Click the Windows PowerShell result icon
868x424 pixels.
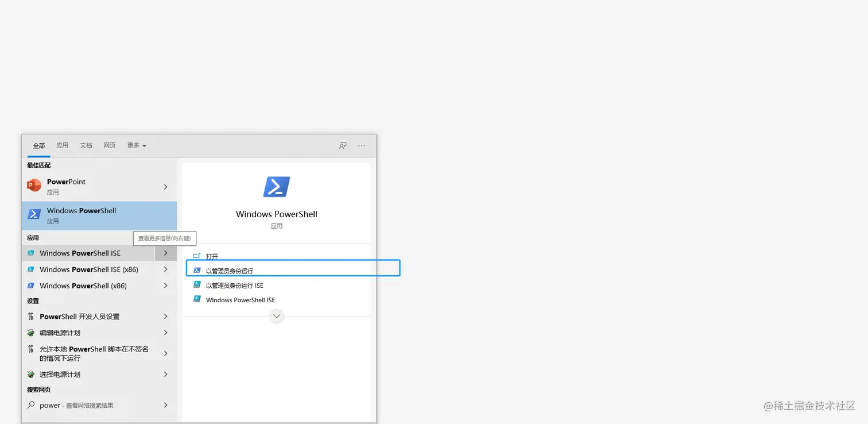click(34, 214)
